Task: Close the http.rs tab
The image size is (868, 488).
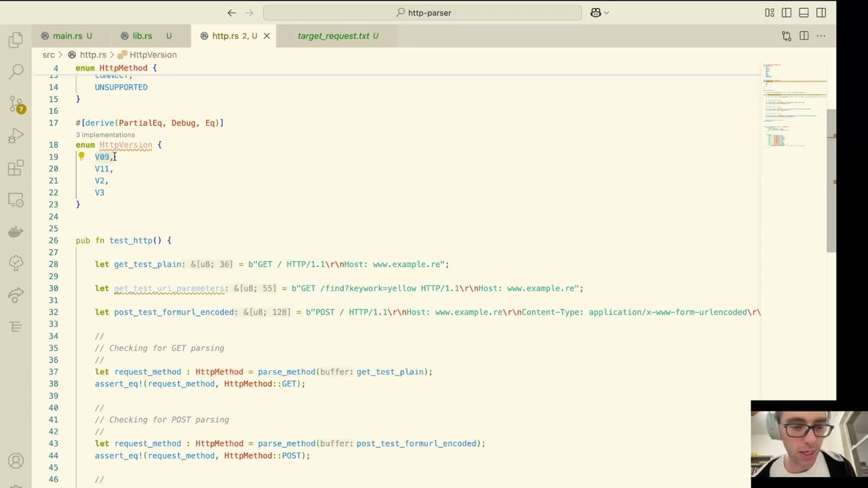Action: [x=267, y=36]
